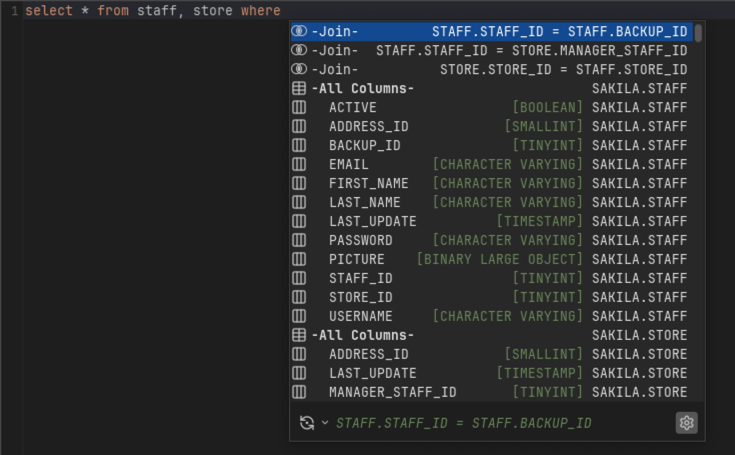Click join icon for STORE.STORE_ID = STAFF.STORE_ID
This screenshot has width=735, height=455.
[299, 70]
